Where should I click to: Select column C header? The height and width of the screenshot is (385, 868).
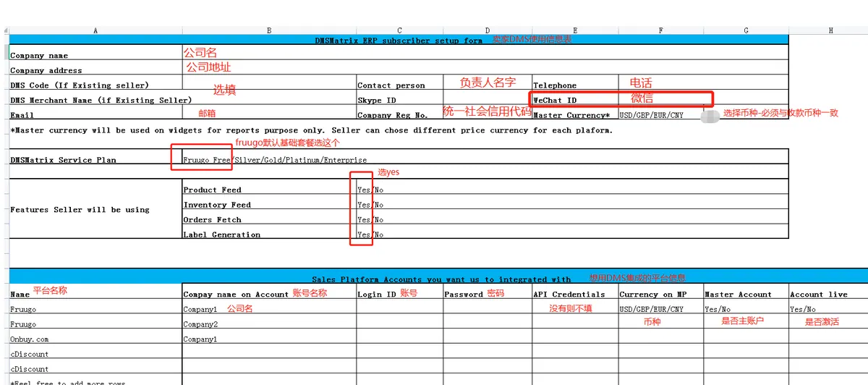(x=400, y=30)
